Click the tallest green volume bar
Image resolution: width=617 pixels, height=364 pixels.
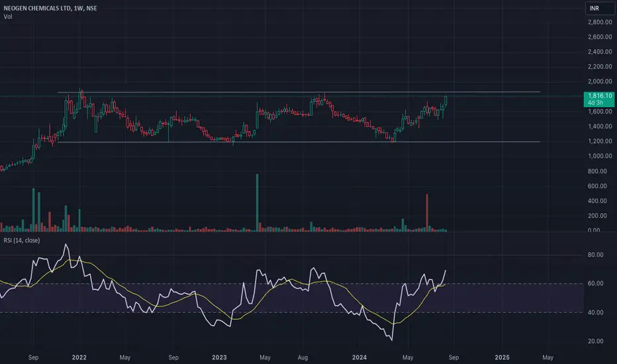(258, 203)
